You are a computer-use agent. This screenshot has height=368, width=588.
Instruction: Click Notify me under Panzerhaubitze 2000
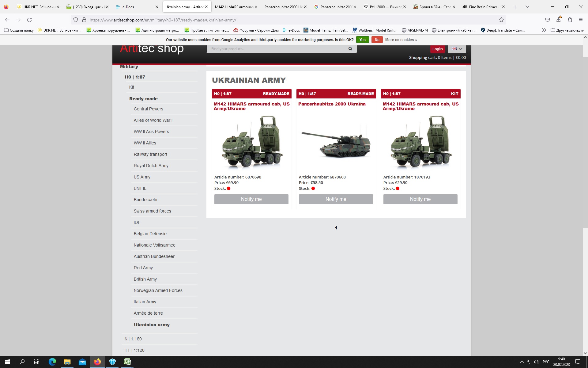tap(336, 199)
